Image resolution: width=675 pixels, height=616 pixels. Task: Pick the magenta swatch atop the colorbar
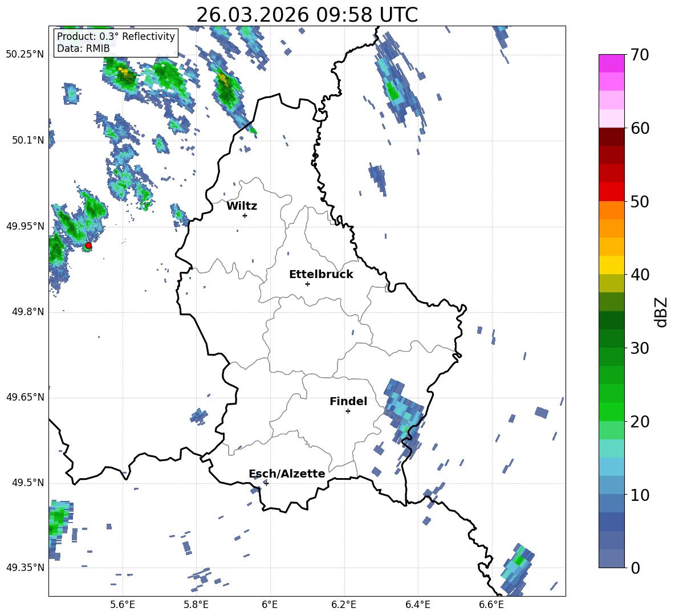(x=611, y=64)
